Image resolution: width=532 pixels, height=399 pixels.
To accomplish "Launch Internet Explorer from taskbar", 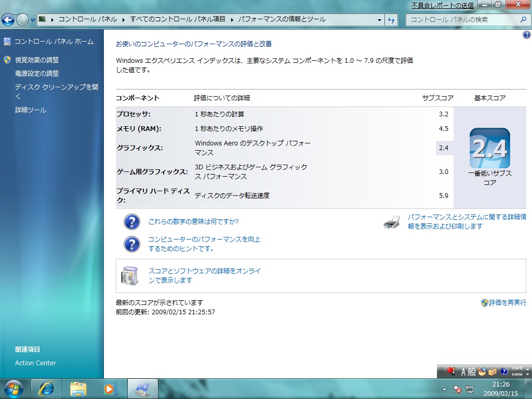I will 46,389.
